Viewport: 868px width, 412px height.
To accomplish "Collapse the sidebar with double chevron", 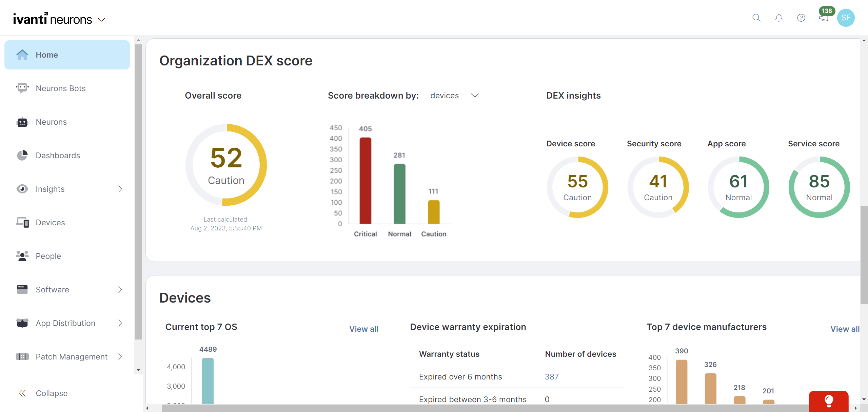I will click(22, 393).
